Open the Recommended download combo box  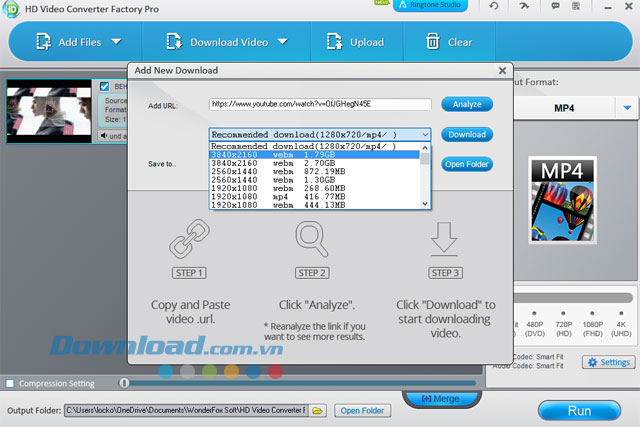pos(320,134)
